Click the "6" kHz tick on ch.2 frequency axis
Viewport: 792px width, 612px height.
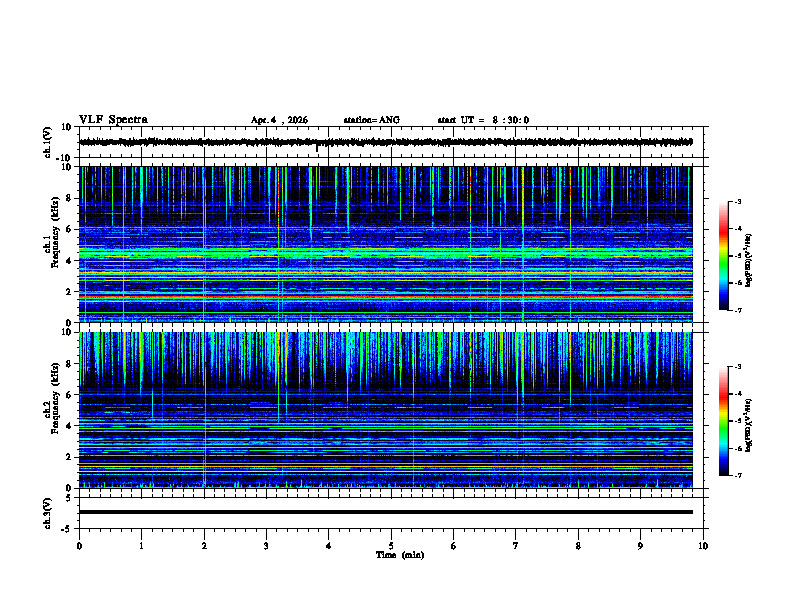click(70, 395)
